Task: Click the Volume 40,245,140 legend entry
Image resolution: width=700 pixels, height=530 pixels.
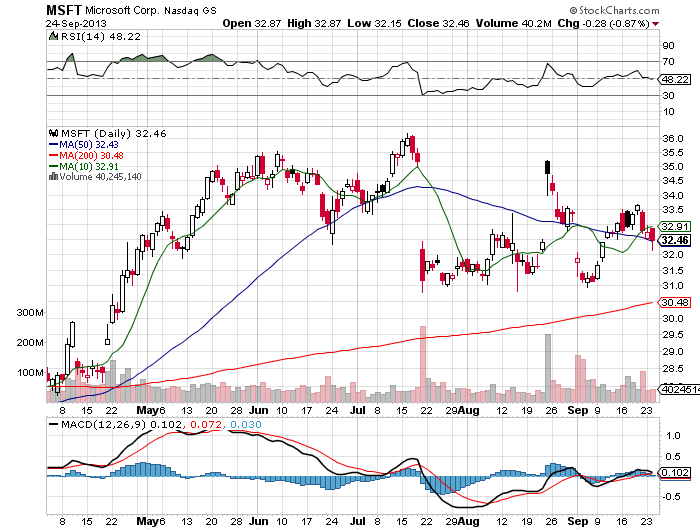Action: tap(100, 177)
